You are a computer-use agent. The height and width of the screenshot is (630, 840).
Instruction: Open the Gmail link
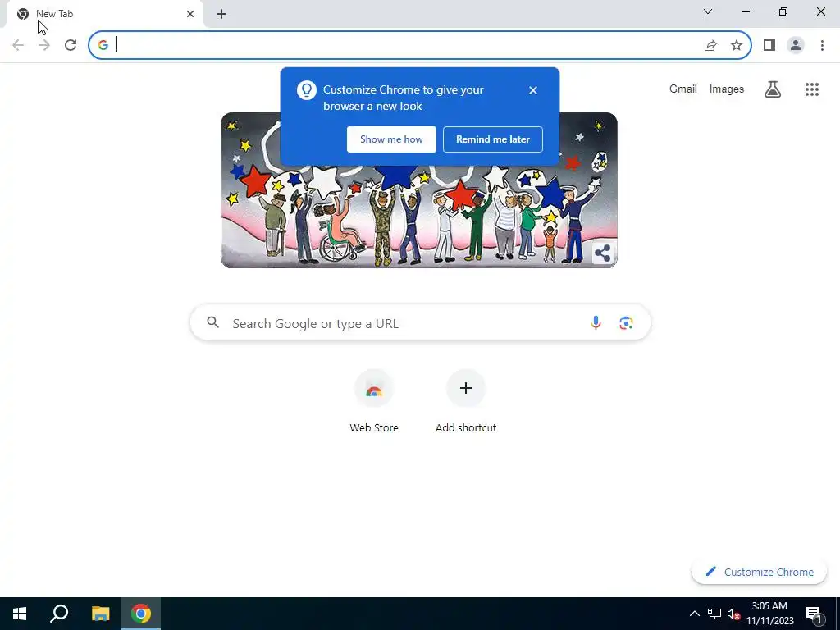coord(683,89)
